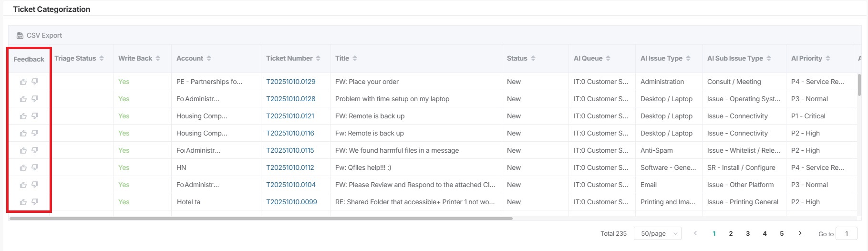Thumbs up on ticket T20251010.0116 row

click(23, 133)
